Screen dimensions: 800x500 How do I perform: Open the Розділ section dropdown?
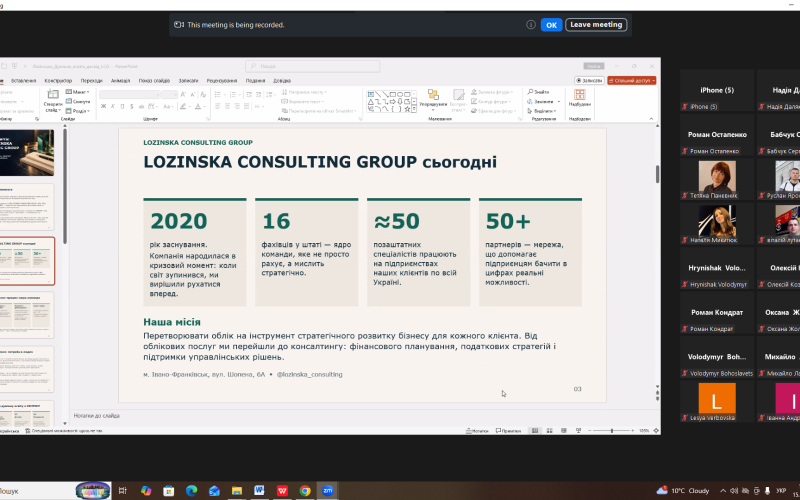(78, 111)
